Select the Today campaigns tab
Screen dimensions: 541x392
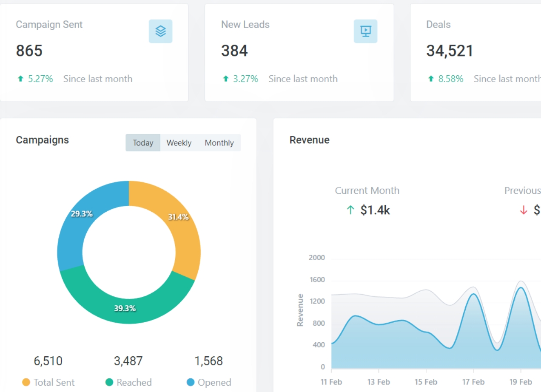pyautogui.click(x=143, y=143)
